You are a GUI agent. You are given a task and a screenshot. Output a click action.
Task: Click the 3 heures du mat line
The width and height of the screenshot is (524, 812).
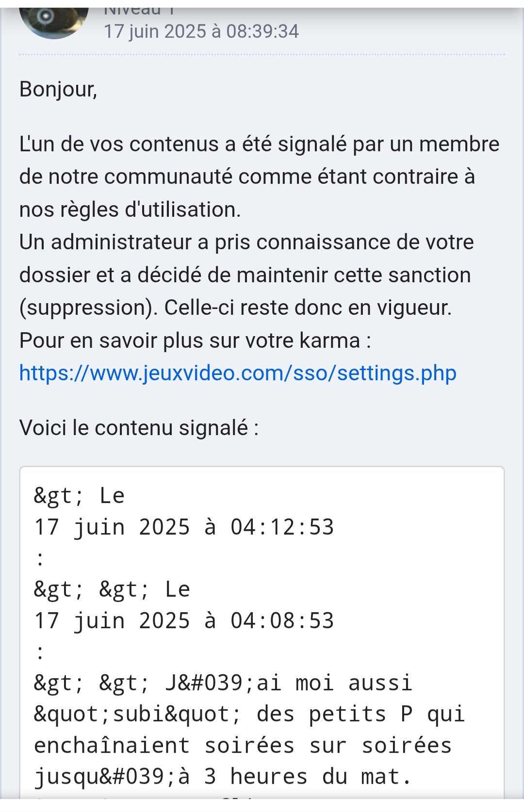223,777
